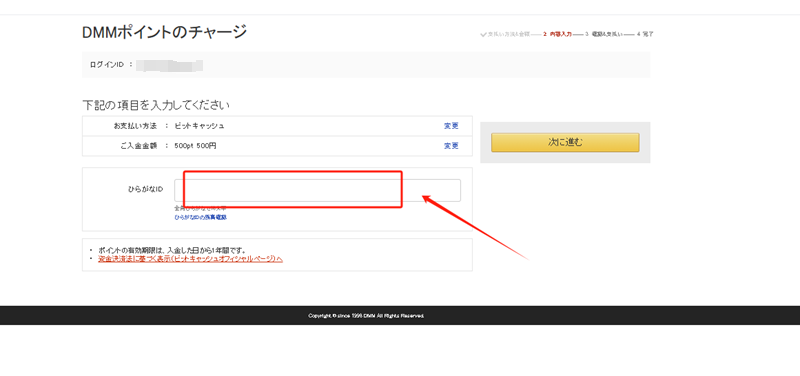The image size is (800, 376).
Task: Open the blue link under ひらがなID field
Action: pyautogui.click(x=201, y=217)
